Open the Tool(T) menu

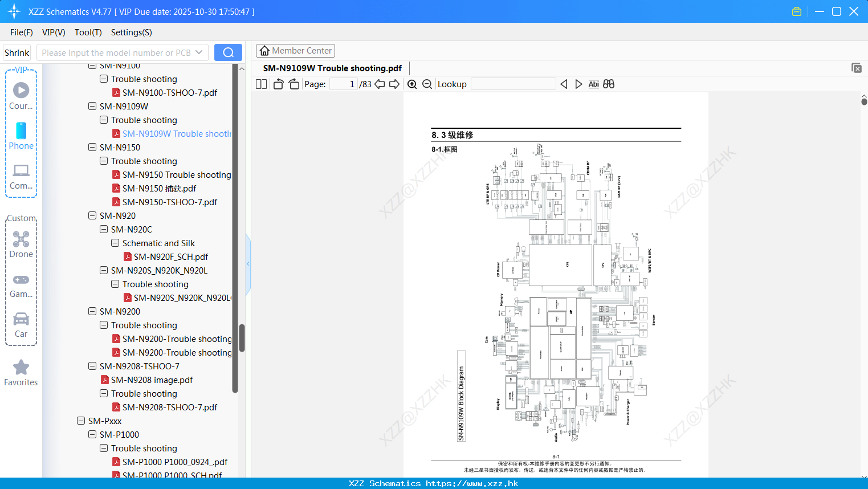[88, 32]
